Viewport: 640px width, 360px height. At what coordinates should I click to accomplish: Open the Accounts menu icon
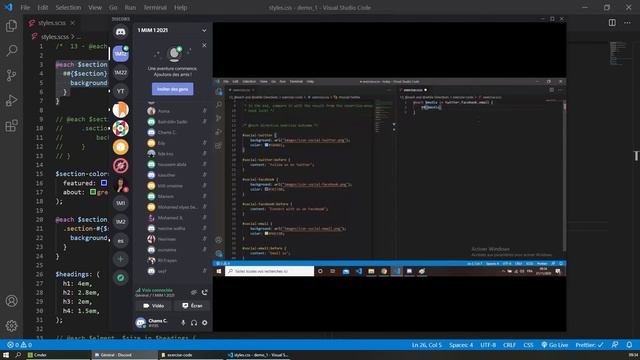point(11,301)
